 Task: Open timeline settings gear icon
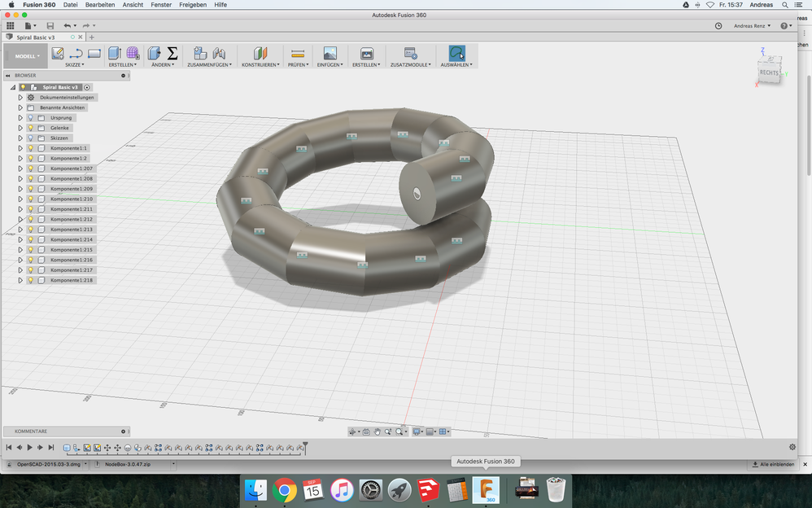click(x=792, y=447)
